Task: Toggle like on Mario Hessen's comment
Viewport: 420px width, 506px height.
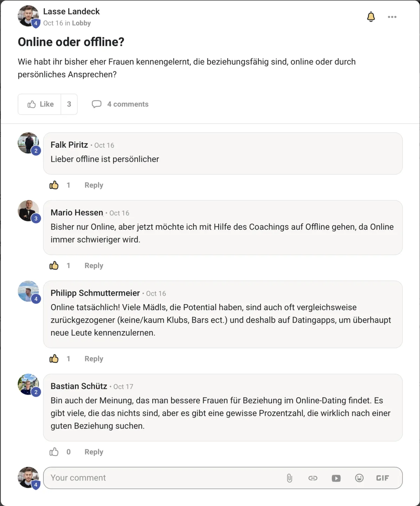Action: pos(54,266)
